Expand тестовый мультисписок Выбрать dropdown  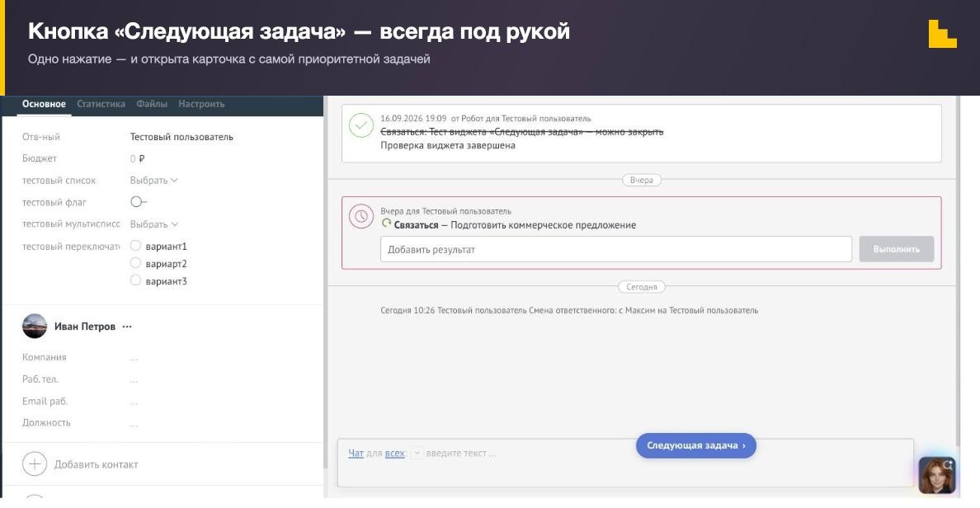153,224
